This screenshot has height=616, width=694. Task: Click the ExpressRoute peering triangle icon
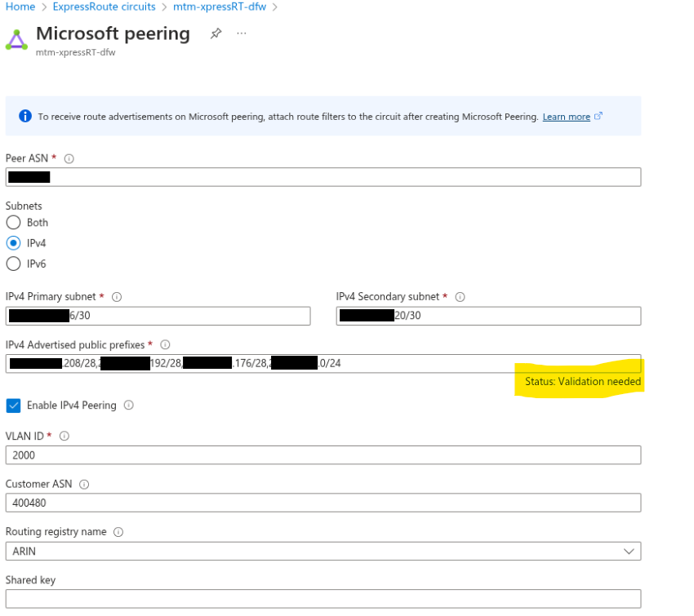[16, 40]
